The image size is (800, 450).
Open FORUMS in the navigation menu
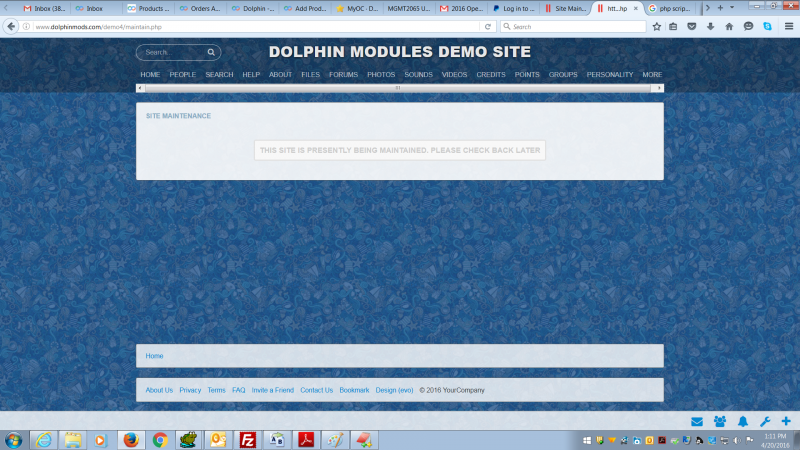click(x=343, y=74)
